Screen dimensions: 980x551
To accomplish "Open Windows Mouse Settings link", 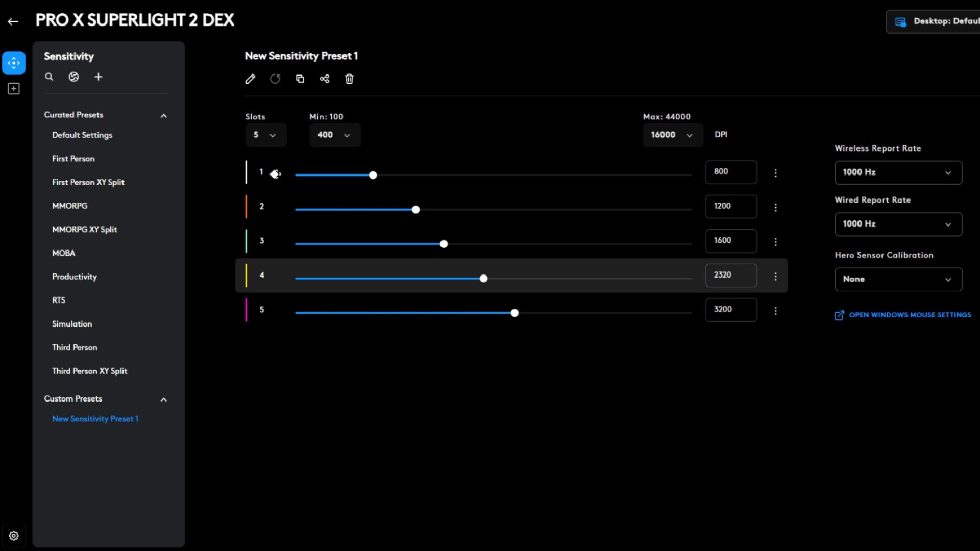I will (x=902, y=315).
